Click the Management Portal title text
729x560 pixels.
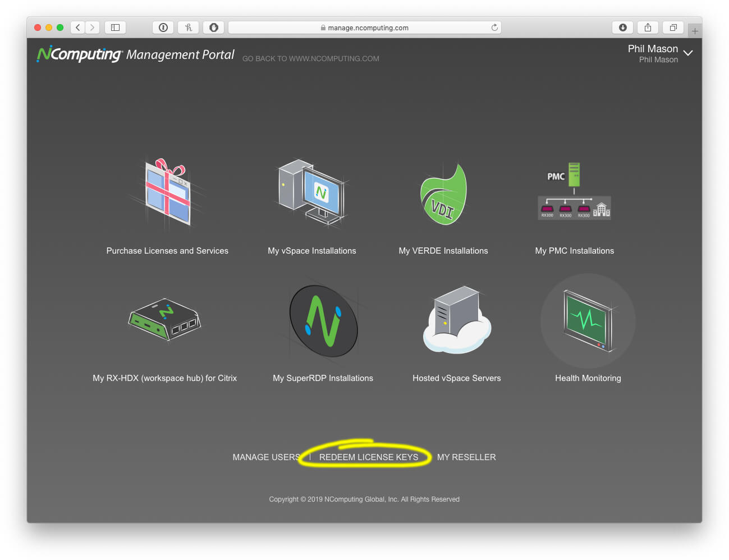[x=180, y=54]
